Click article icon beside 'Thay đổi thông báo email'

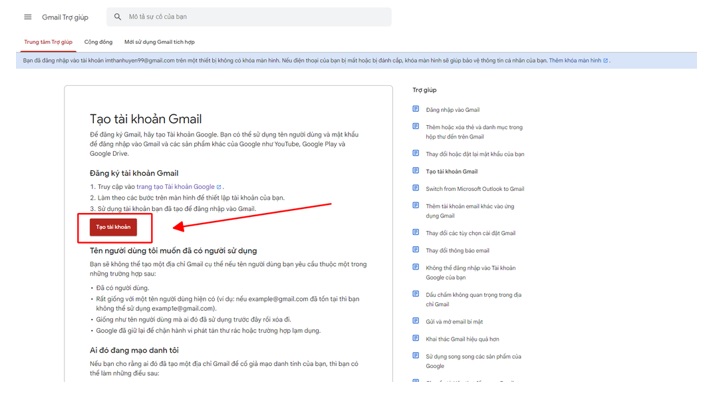(x=416, y=250)
